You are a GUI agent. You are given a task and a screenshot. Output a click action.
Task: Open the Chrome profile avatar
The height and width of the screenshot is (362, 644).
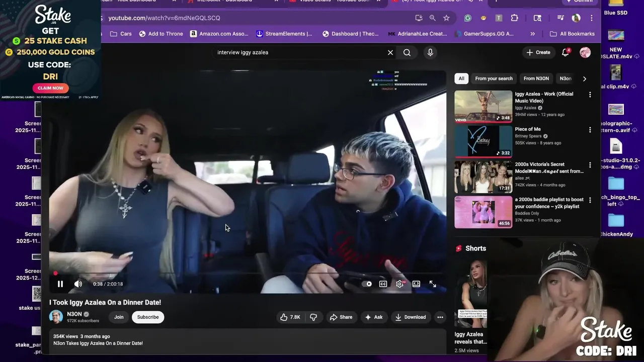pyautogui.click(x=577, y=18)
